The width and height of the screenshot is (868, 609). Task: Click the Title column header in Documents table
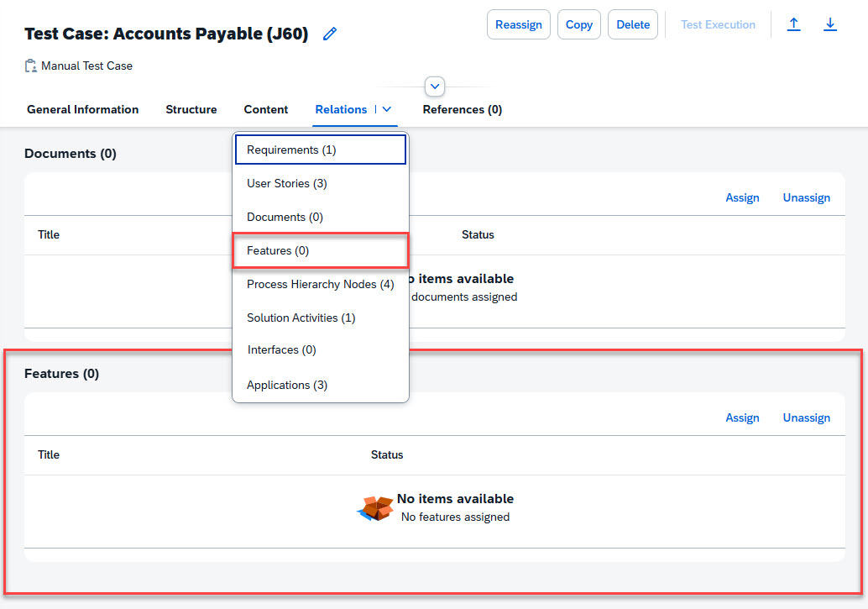pyautogui.click(x=49, y=234)
